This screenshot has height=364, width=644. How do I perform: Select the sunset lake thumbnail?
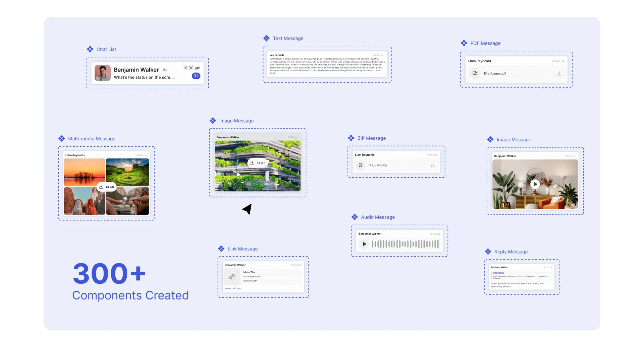85,172
